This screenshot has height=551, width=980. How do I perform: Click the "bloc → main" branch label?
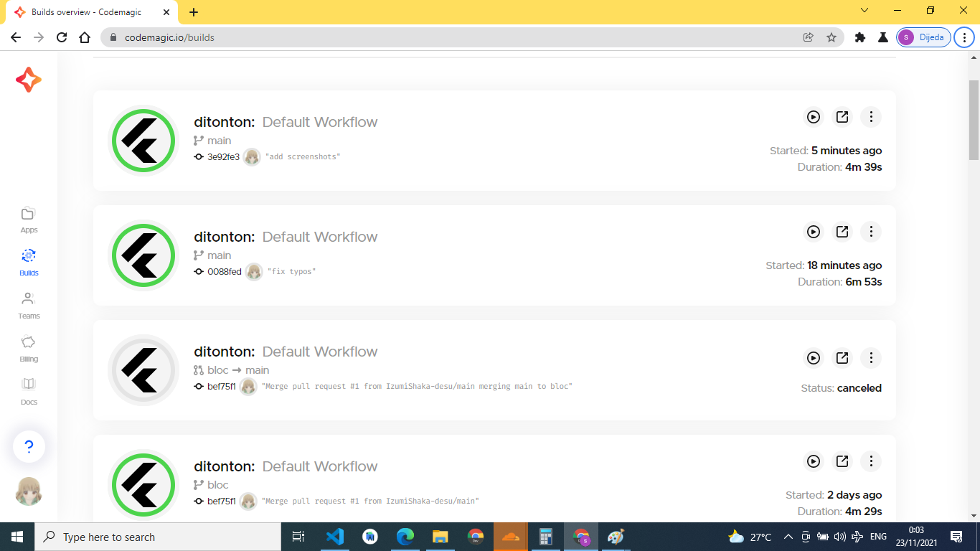238,370
